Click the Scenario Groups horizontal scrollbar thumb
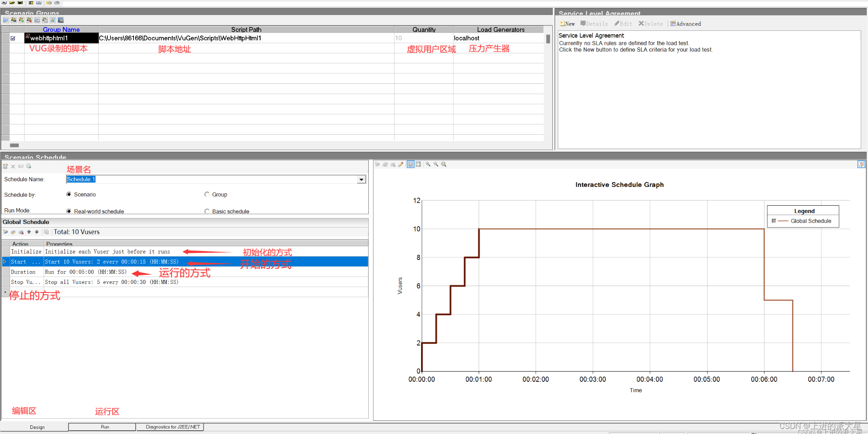The width and height of the screenshot is (868, 434). (14, 145)
